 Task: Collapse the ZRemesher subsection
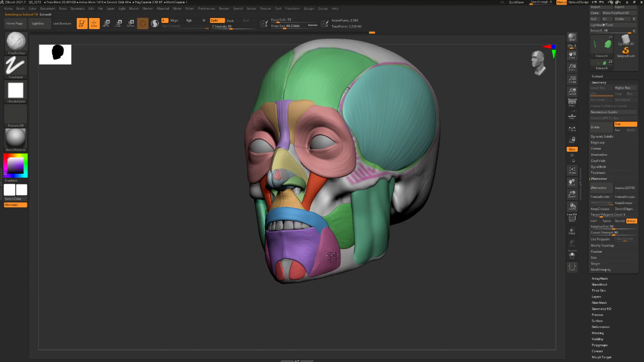(x=599, y=179)
